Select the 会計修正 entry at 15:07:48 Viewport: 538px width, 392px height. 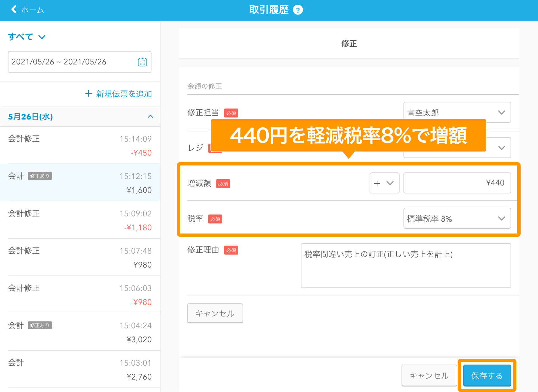tap(80, 257)
